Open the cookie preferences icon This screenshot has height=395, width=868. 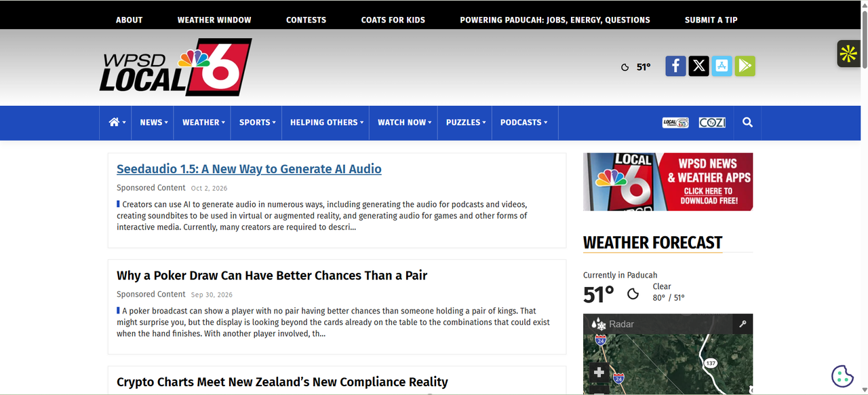842,375
